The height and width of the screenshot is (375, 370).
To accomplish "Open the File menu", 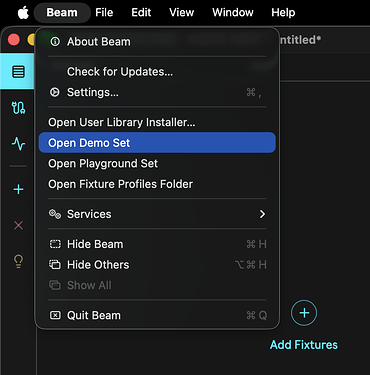I will [x=104, y=13].
